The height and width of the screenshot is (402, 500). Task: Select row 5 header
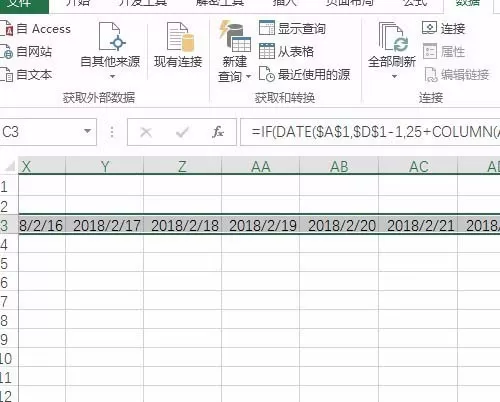[x=9, y=263]
